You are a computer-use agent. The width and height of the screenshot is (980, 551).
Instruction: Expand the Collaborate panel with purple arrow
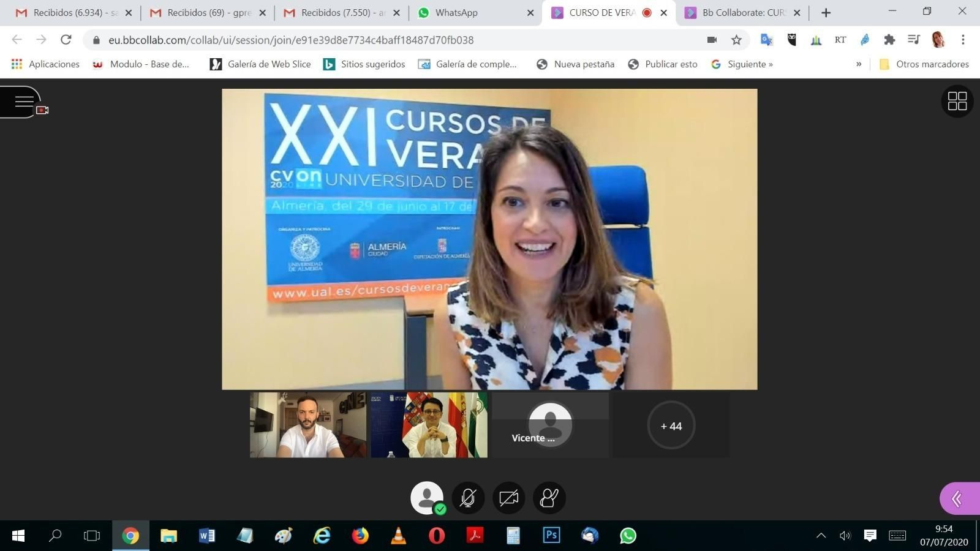tap(956, 498)
